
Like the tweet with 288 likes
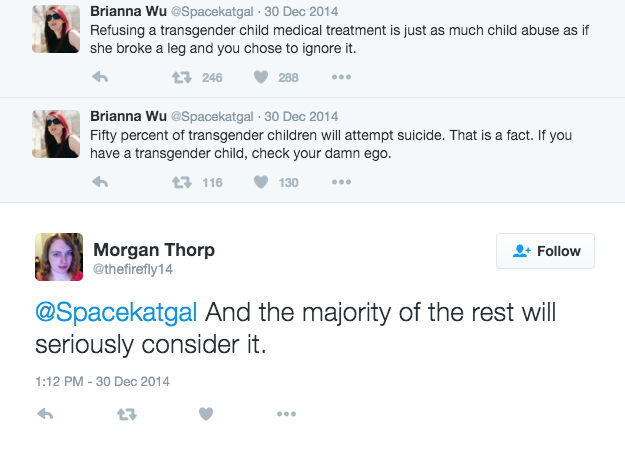261,77
